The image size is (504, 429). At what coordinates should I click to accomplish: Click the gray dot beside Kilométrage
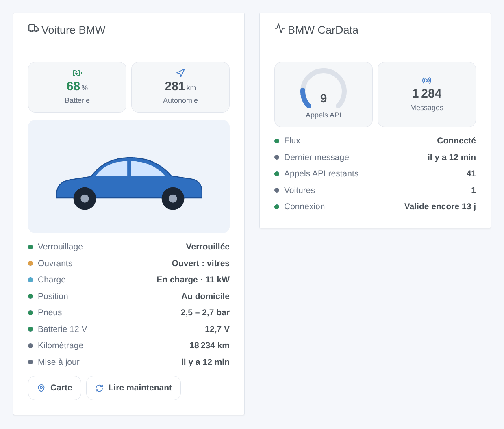point(30,346)
